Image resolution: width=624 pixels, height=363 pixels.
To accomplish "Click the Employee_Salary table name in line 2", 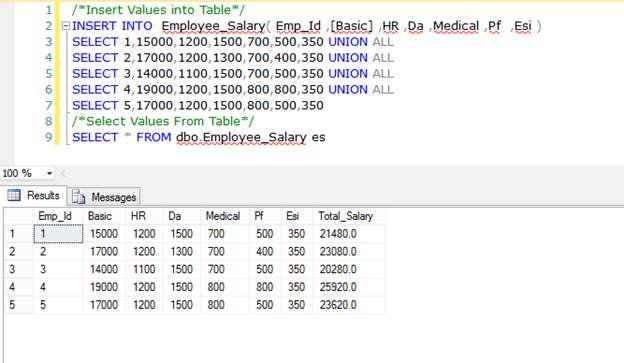I will pyautogui.click(x=214, y=26).
